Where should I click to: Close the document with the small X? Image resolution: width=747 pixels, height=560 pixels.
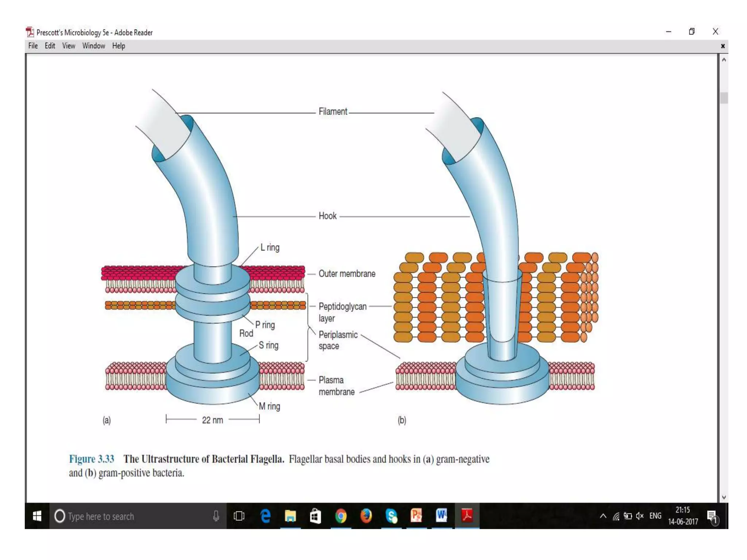tap(723, 46)
